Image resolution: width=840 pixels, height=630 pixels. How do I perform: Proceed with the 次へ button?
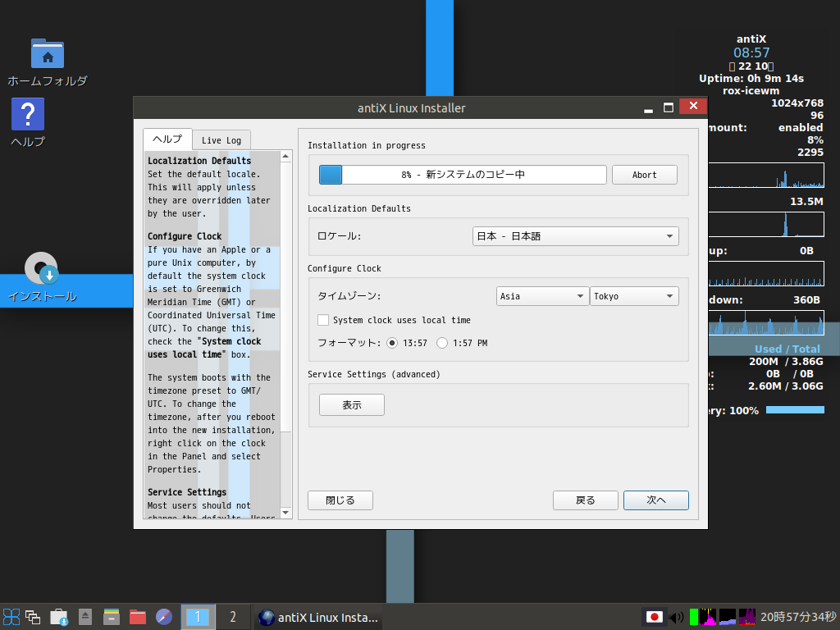click(656, 500)
